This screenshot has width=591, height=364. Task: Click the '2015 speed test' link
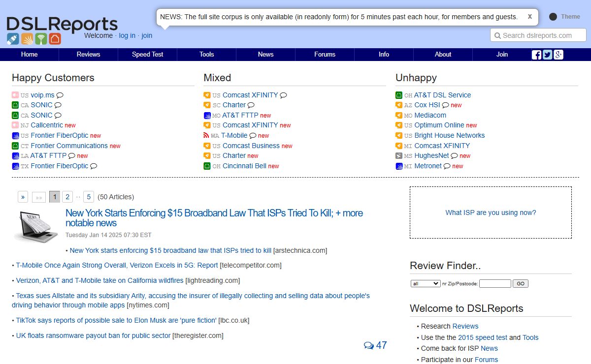click(x=483, y=337)
